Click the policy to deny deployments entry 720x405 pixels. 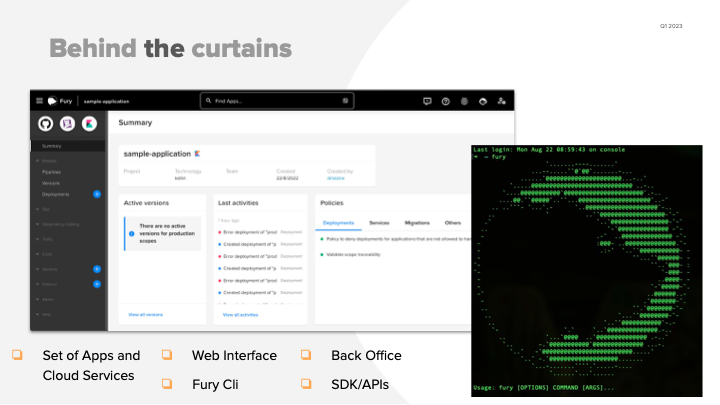398,239
